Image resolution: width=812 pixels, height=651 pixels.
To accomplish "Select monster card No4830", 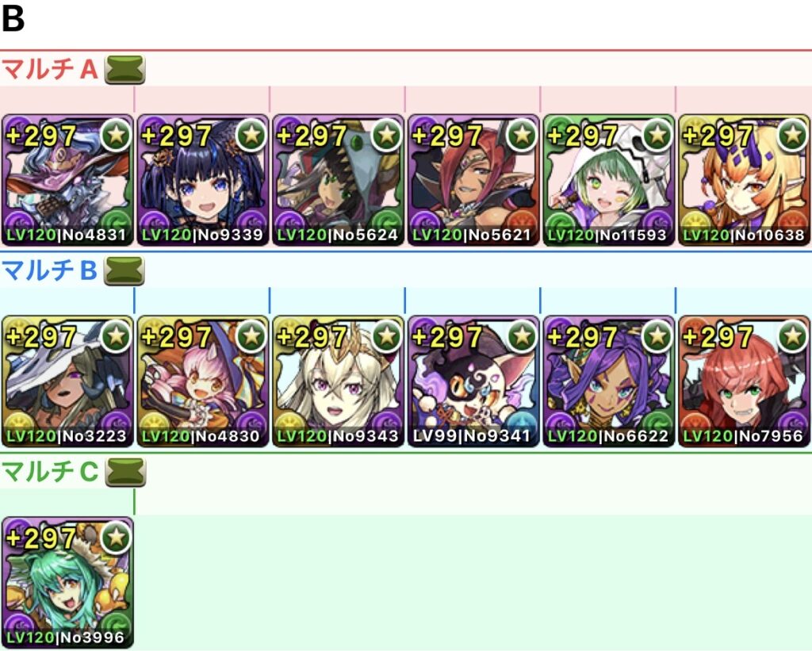I will (x=203, y=381).
